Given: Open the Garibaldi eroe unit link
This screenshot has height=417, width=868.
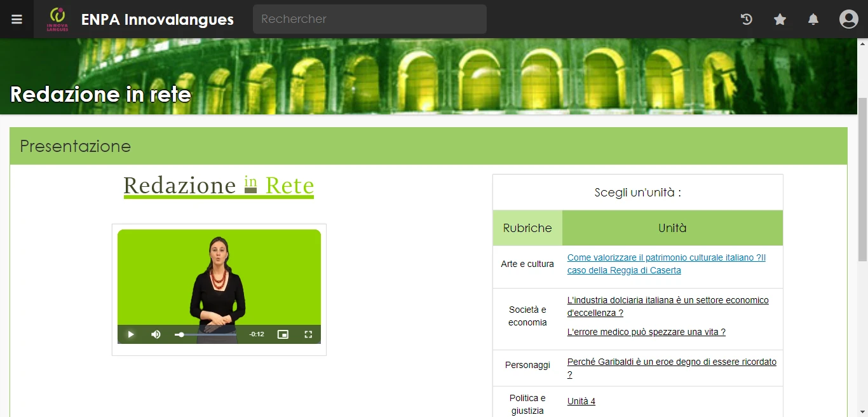Looking at the screenshot, I should [x=672, y=368].
